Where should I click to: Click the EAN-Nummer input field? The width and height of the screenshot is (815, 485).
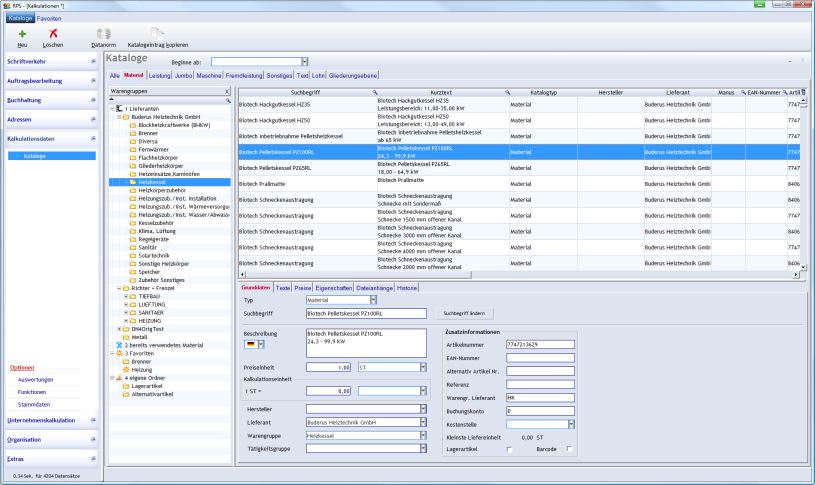[540, 358]
